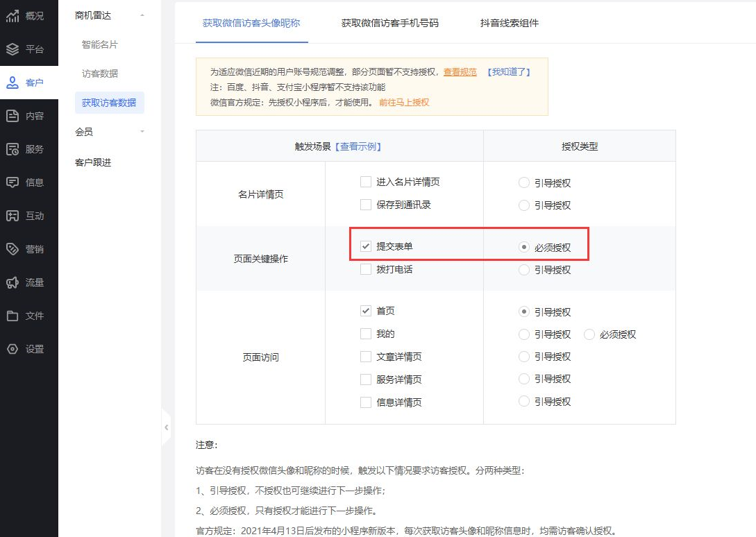Open 客户跟进 menu item
756x537 pixels.
pyautogui.click(x=93, y=162)
